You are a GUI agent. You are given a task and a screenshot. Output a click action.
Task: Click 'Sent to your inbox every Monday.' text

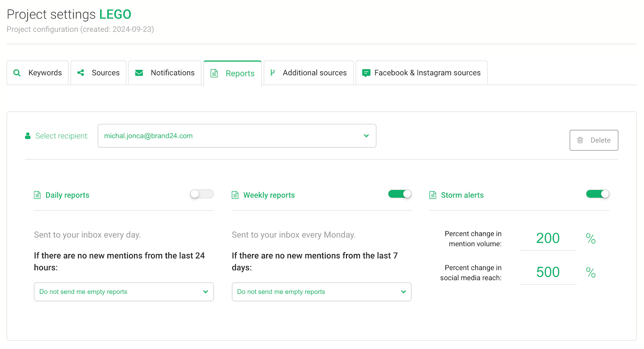(x=293, y=235)
